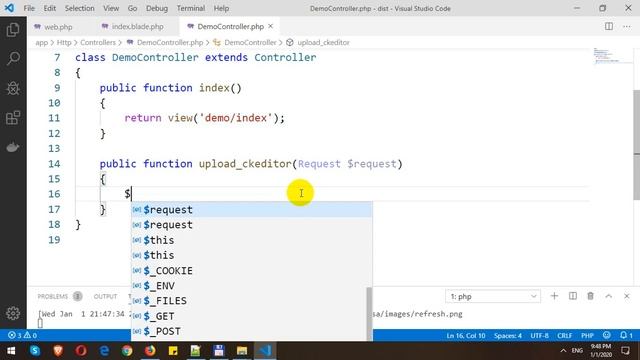The width and height of the screenshot is (640, 360).
Task: Select the first $this suggestion
Action: coord(251,240)
